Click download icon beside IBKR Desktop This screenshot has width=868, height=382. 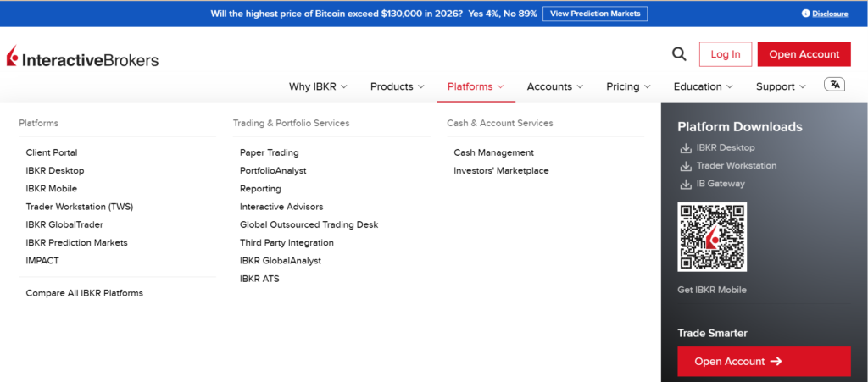tap(685, 148)
